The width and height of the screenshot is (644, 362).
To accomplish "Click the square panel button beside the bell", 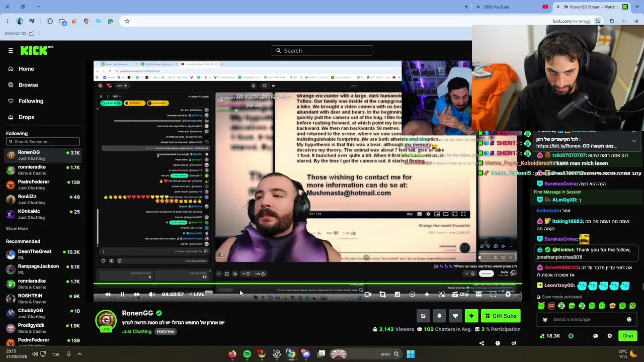I will (x=423, y=316).
